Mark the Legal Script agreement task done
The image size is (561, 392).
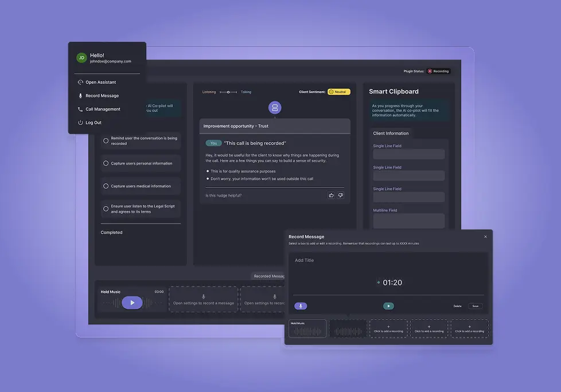pyautogui.click(x=106, y=209)
